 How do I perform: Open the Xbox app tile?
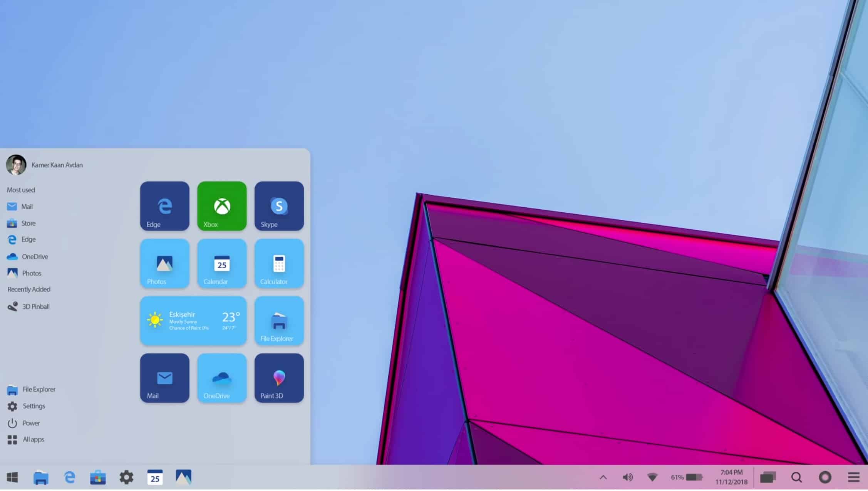click(x=222, y=205)
